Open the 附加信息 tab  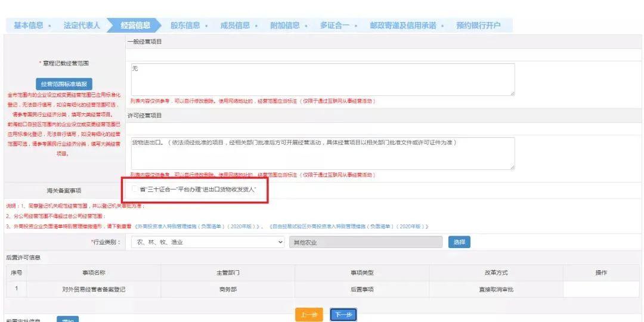click(x=285, y=26)
